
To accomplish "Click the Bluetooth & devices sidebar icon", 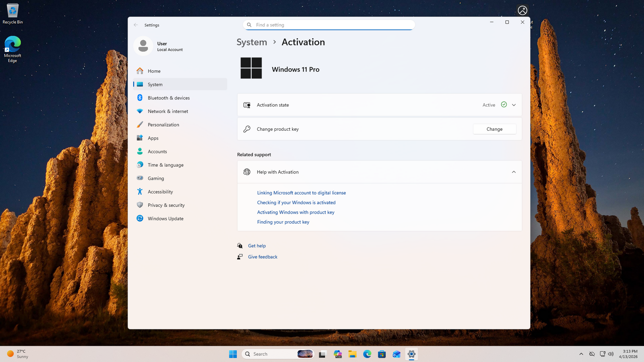I will point(140,98).
